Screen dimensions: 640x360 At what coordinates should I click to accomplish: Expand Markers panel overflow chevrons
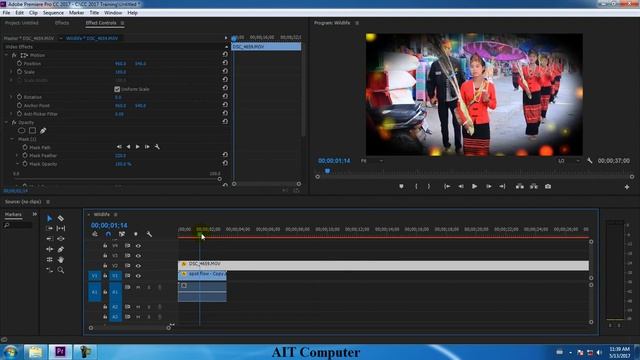pos(35,214)
